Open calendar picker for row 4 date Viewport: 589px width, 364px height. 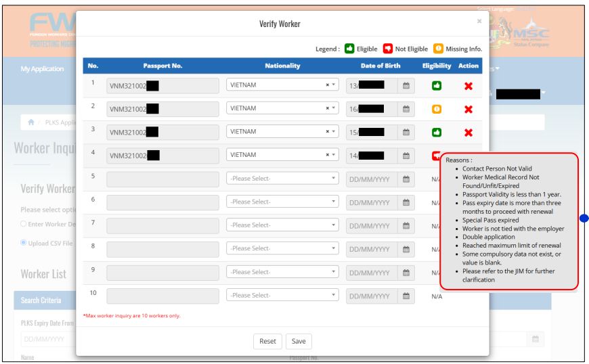point(406,156)
